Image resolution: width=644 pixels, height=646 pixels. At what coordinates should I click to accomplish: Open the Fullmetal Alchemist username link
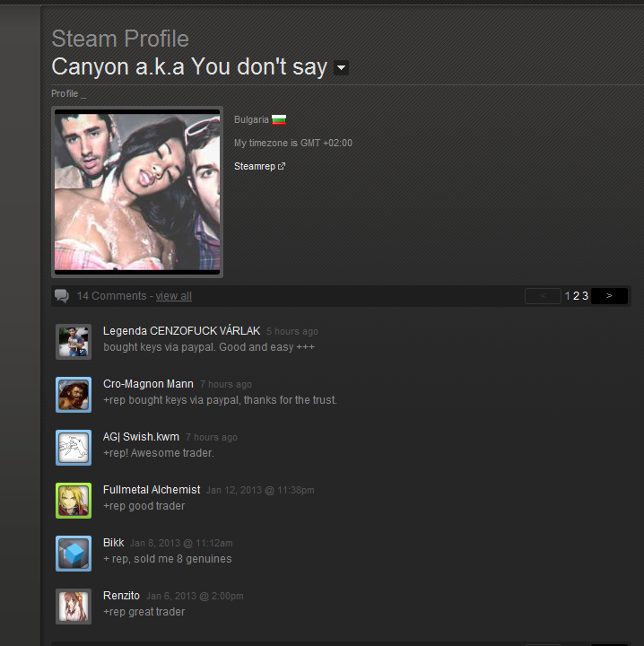pyautogui.click(x=152, y=490)
